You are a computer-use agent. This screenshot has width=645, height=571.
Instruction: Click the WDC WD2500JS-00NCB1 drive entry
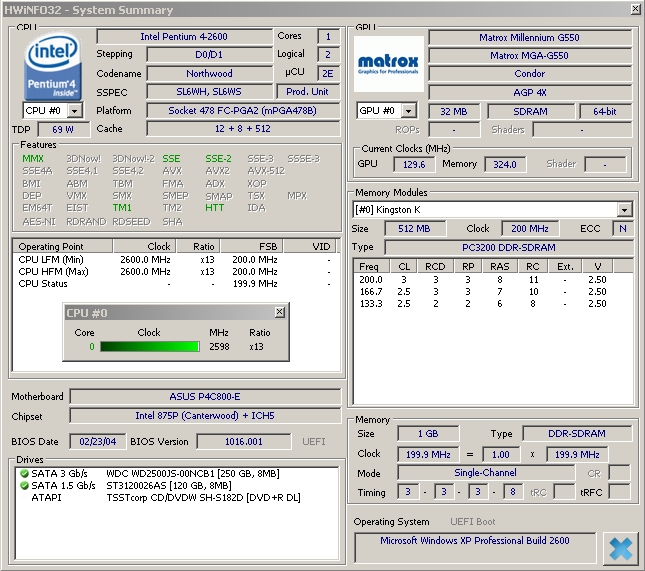coord(193,474)
